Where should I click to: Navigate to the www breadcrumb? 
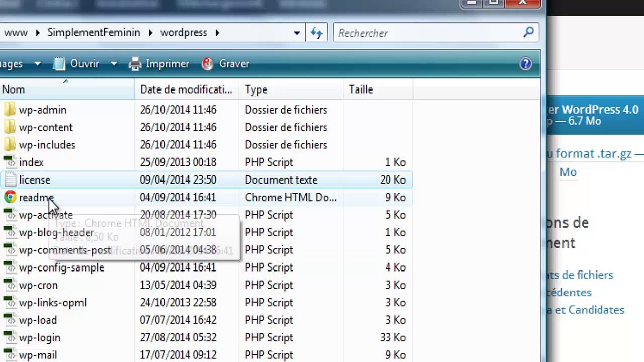[16, 33]
